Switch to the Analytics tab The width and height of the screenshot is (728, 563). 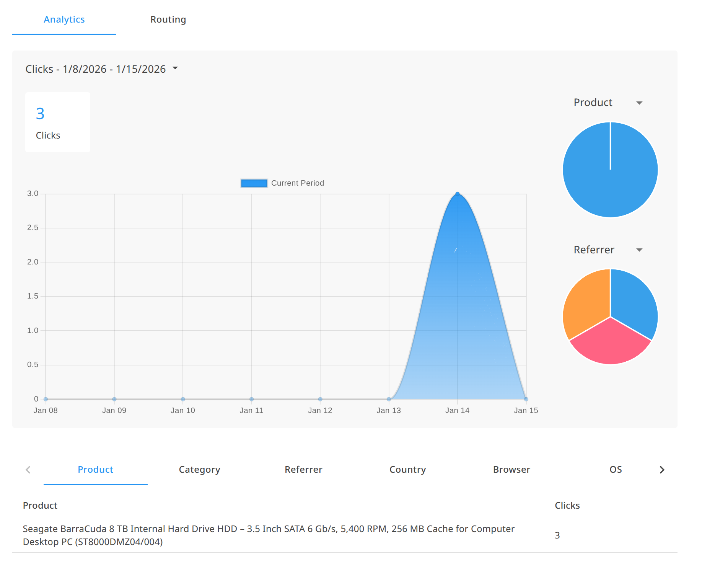point(64,19)
